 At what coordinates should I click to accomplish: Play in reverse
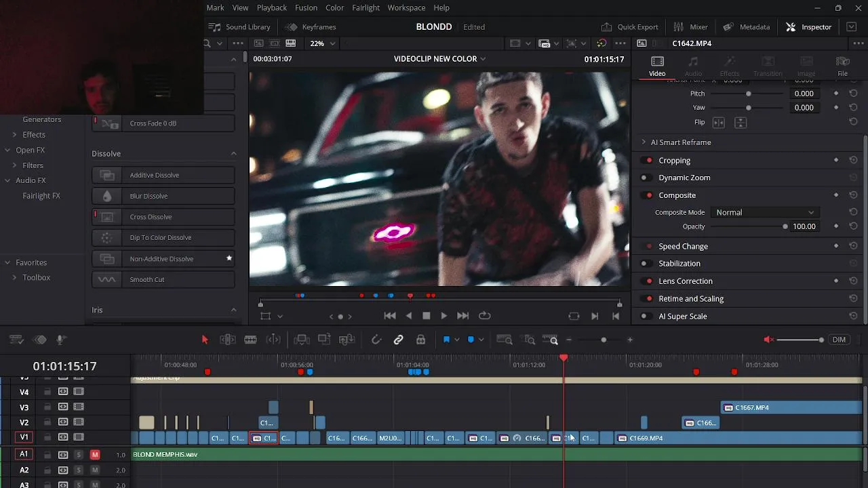pyautogui.click(x=408, y=316)
